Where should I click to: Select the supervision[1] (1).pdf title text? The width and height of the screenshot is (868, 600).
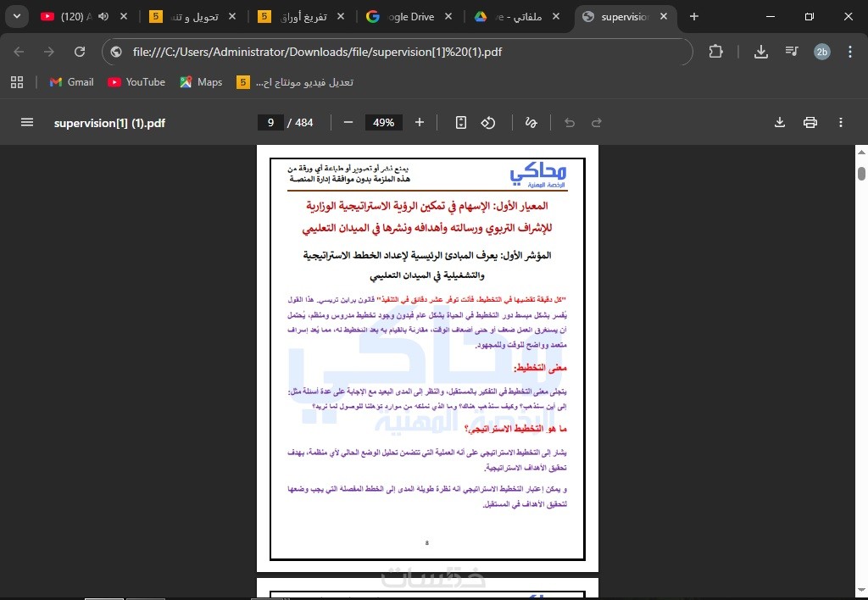109,123
